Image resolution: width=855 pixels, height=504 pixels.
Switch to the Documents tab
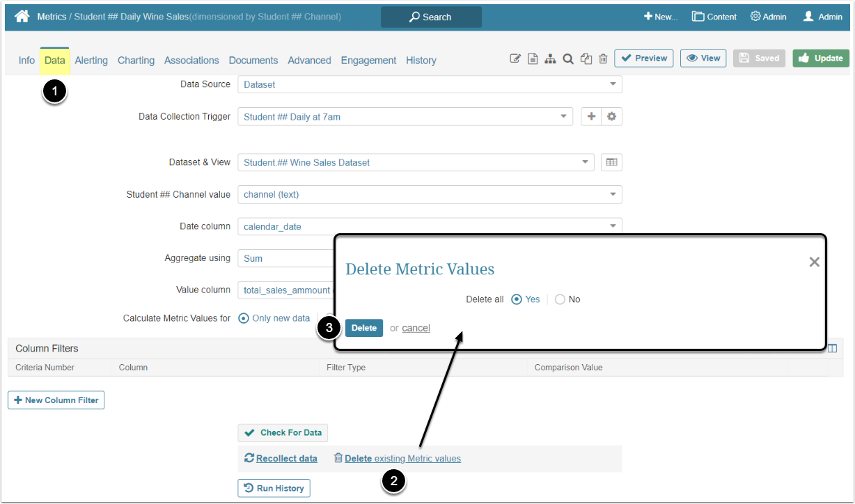[x=253, y=61]
